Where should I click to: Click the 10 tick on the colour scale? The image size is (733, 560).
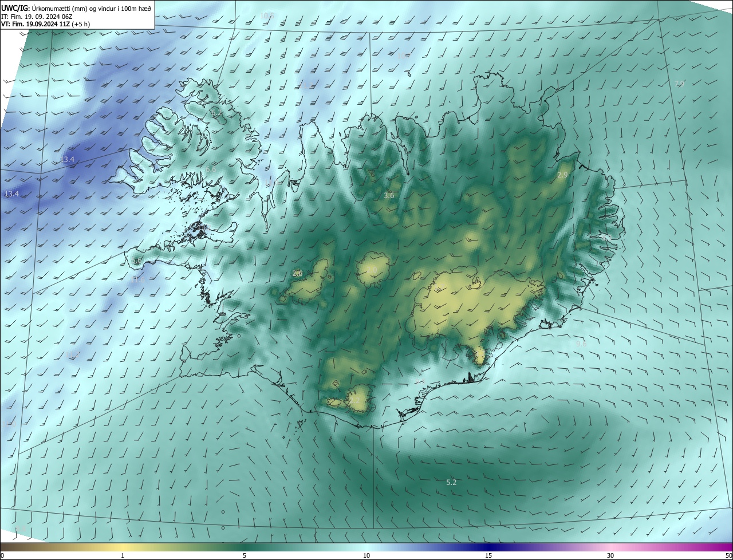[x=366, y=556]
